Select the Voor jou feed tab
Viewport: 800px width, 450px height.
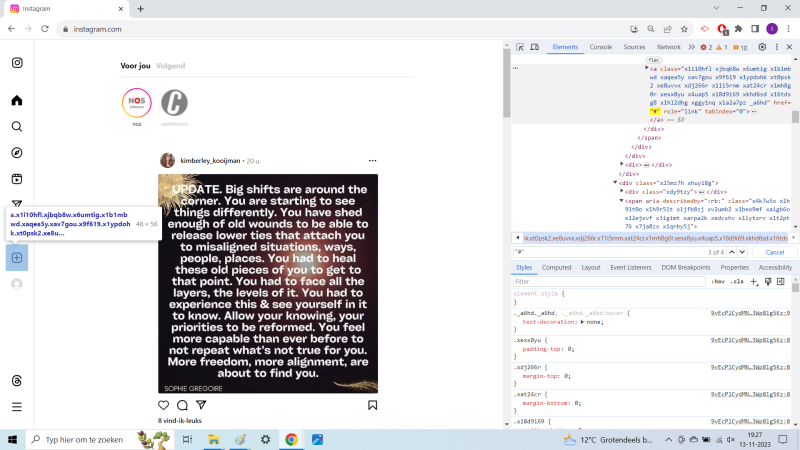[x=135, y=66]
